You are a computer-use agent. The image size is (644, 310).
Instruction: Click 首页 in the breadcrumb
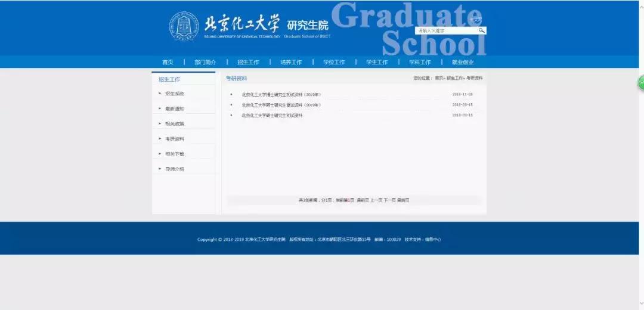point(439,78)
